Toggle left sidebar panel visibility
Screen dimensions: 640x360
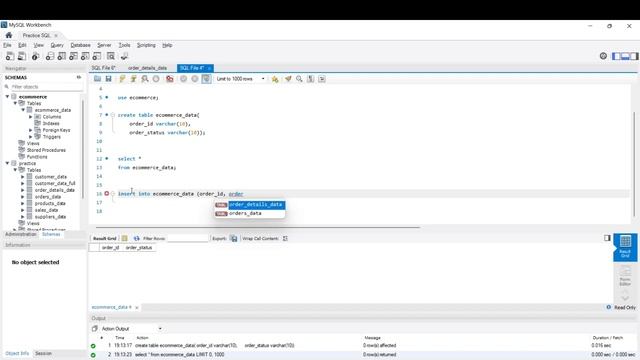(x=616, y=56)
